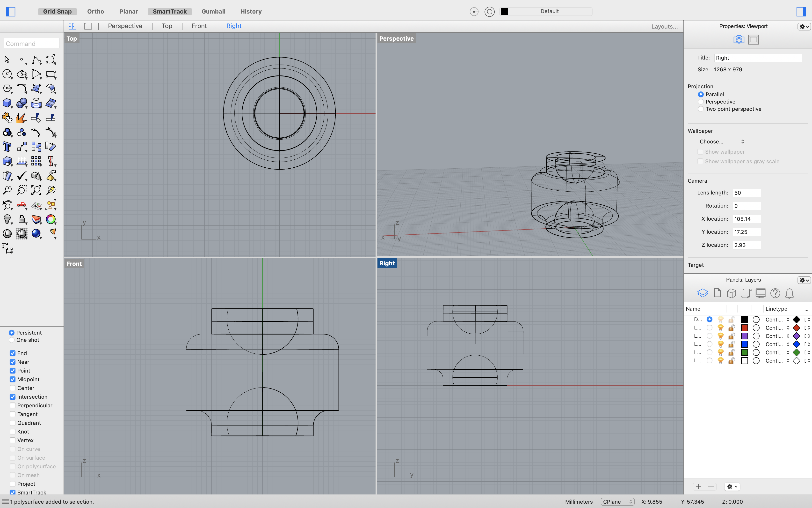This screenshot has width=812, height=508.
Task: Click the Explode tool icon
Action: tap(22, 118)
